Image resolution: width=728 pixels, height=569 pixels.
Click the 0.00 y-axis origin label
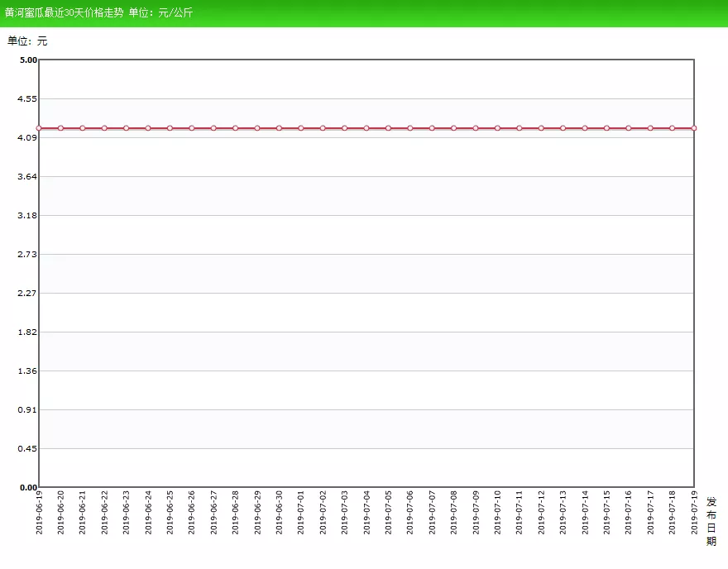(x=27, y=487)
